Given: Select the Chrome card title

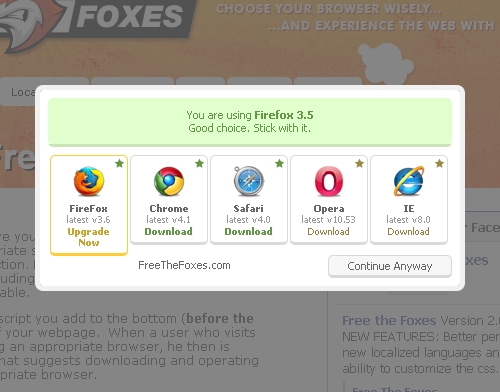Looking at the screenshot, I should click(169, 209).
